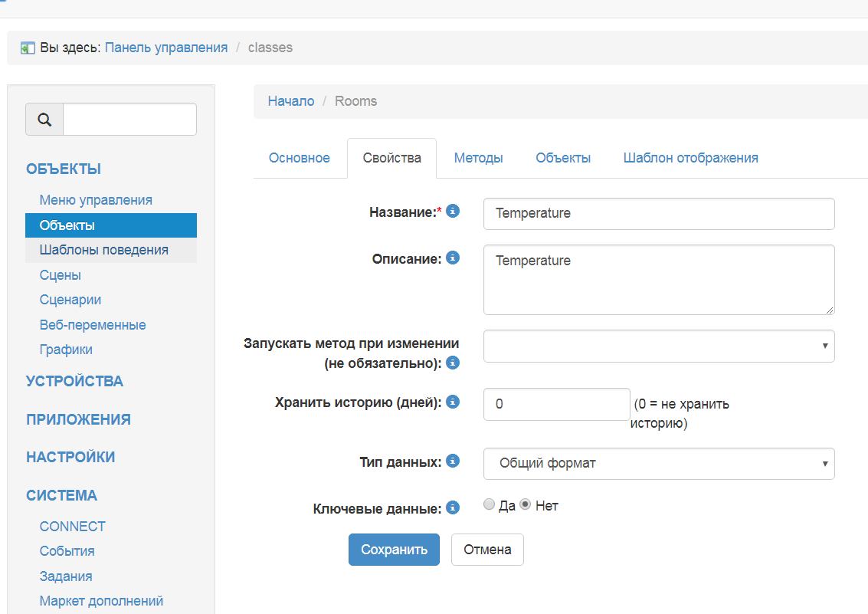
Task: Click the search magnifier icon in sidebar
Action: pos(44,120)
